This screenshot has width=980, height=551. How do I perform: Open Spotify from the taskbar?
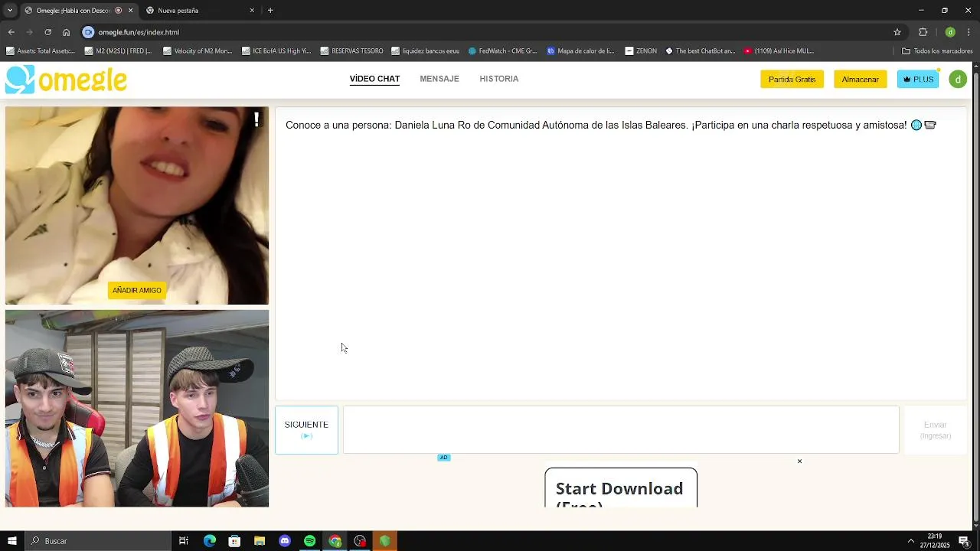click(309, 541)
